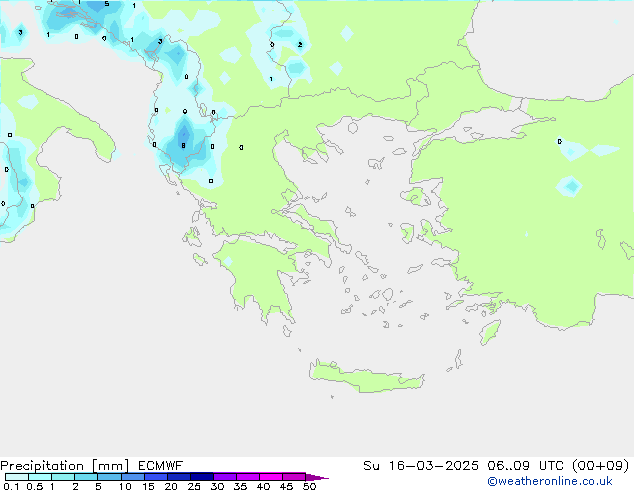Click the 'Precipitation [mm]' title text
Image resolution: width=634 pixels, height=490 pixels.
pos(65,466)
